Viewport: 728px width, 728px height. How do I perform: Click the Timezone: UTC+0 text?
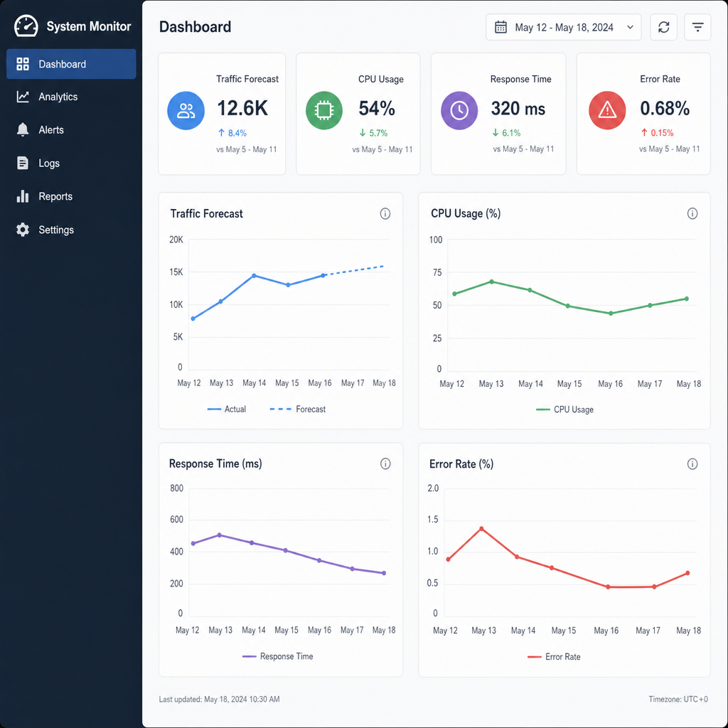coord(678,700)
